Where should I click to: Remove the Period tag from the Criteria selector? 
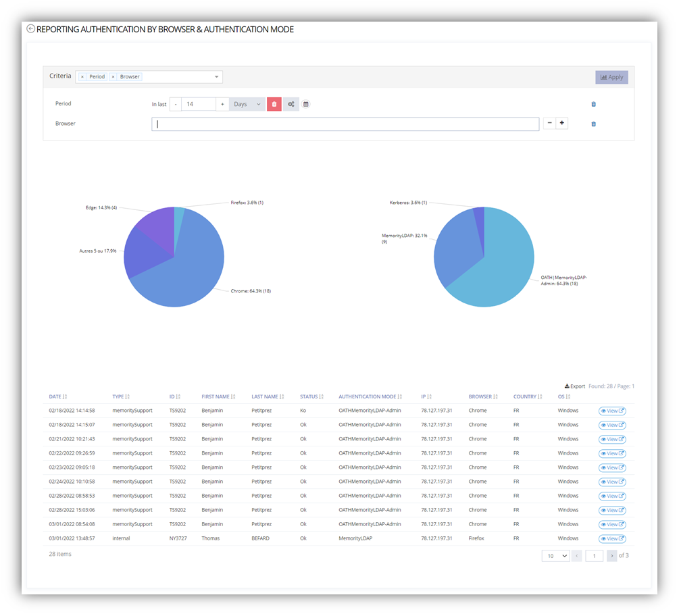click(82, 77)
